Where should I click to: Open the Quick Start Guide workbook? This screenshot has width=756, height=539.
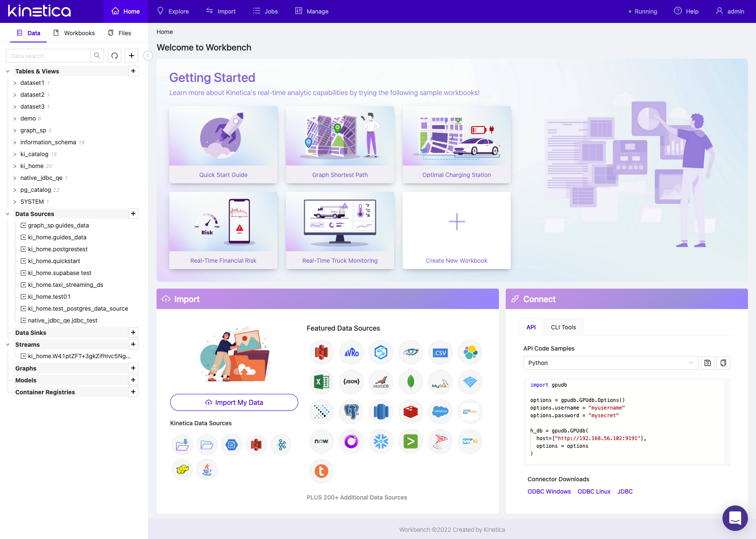[x=223, y=145]
